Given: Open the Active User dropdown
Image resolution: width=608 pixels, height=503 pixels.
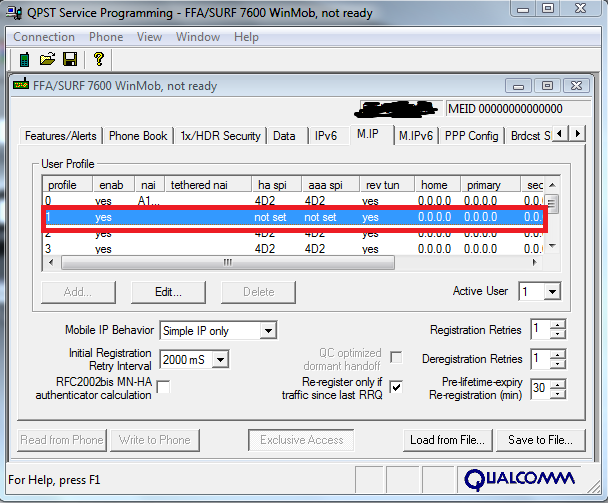Looking at the screenshot, I should point(552,291).
